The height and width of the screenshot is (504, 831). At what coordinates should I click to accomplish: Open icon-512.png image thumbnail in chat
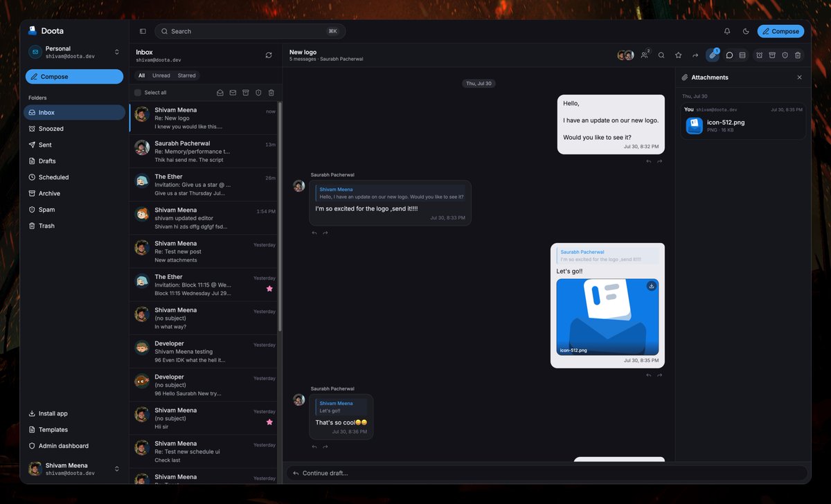pos(608,317)
